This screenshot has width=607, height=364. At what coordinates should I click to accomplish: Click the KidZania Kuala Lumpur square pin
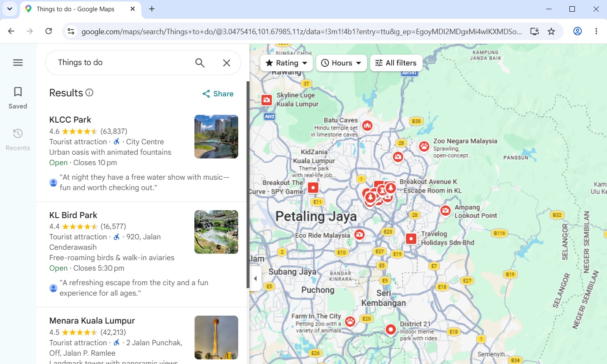tap(313, 188)
